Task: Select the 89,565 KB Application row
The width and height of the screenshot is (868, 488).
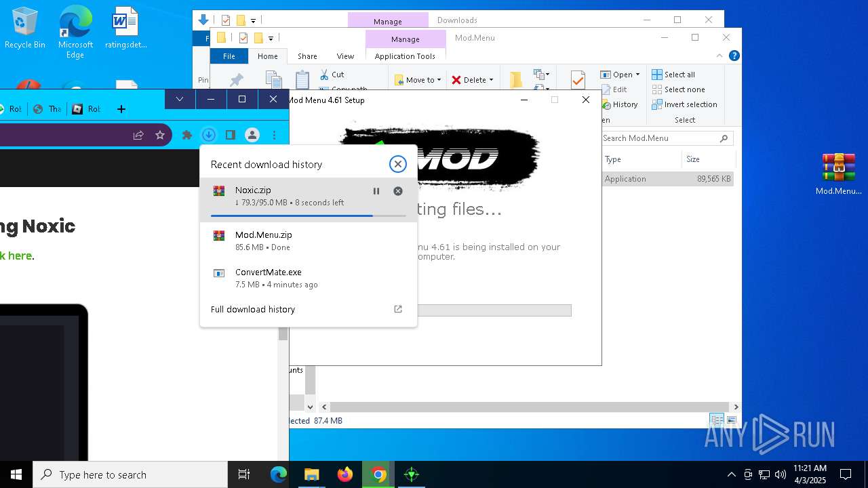Action: 668,179
